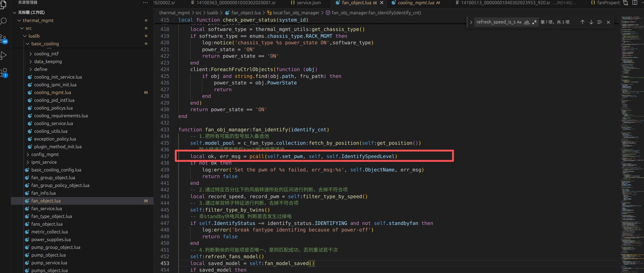The width and height of the screenshot is (644, 273).
Task: Open the Run and Debug view
Action: (x=4, y=55)
